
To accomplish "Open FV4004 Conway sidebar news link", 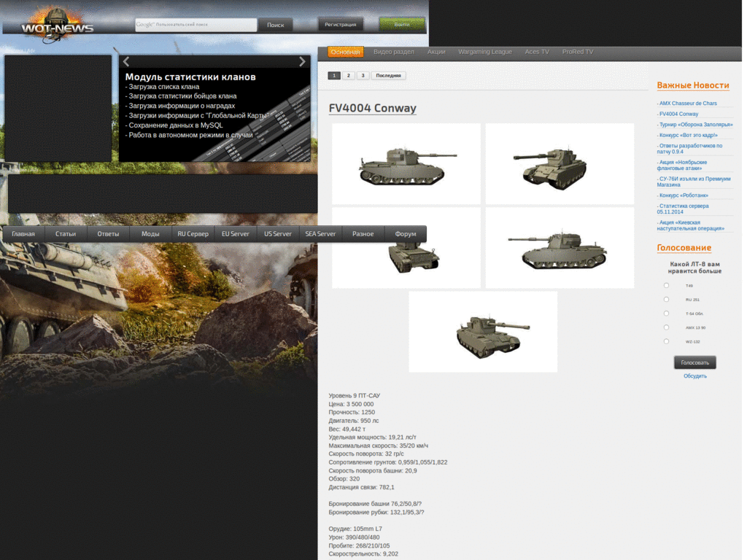I will (678, 114).
